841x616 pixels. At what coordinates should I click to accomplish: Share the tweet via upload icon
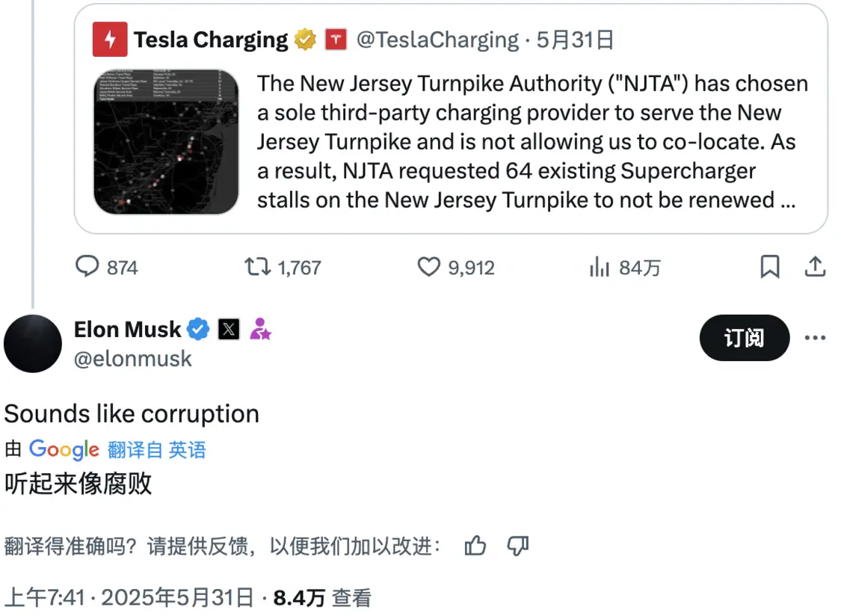(x=815, y=267)
